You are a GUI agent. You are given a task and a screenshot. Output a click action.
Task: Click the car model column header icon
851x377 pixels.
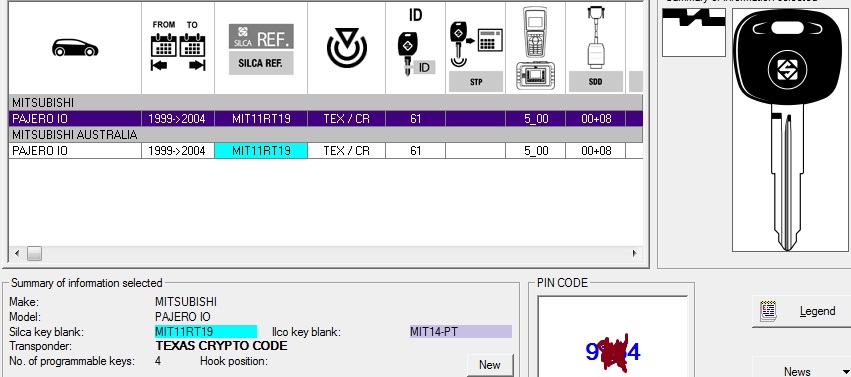coord(75,48)
